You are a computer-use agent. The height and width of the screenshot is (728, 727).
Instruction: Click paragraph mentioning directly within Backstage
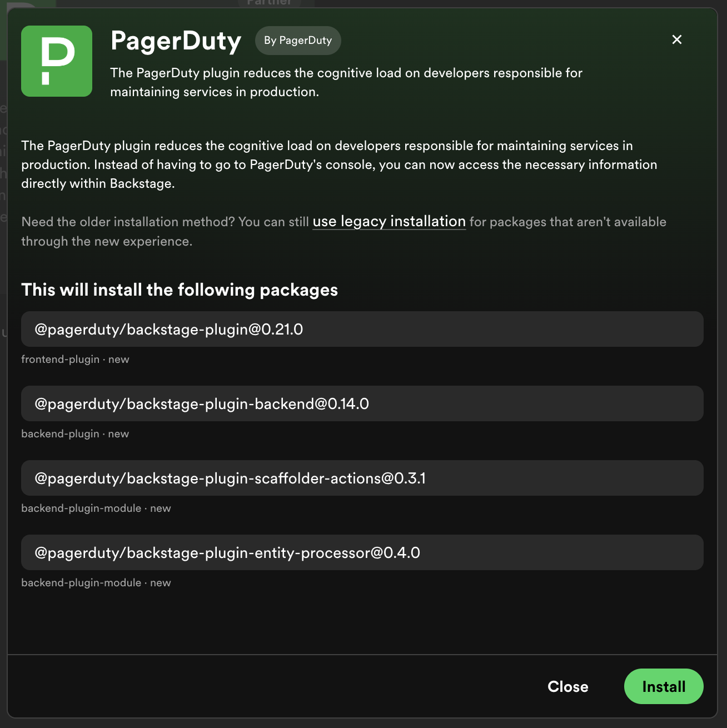(x=339, y=164)
